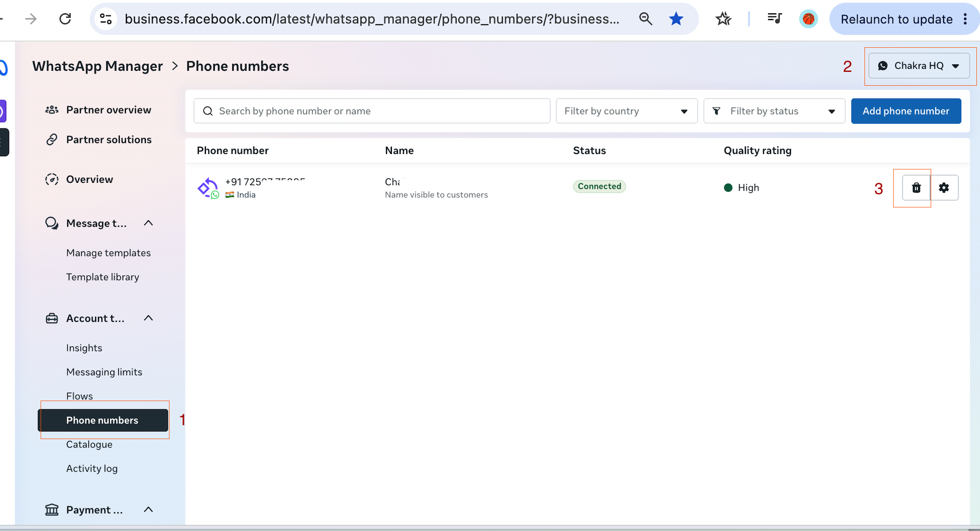The height and width of the screenshot is (531, 980).
Task: Click the Meta logo at left edge
Action: pos(4,67)
